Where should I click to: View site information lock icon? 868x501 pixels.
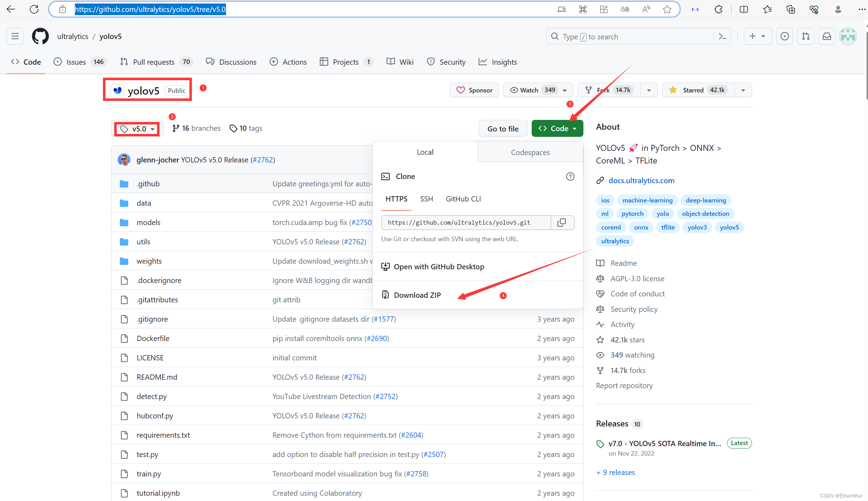click(63, 9)
